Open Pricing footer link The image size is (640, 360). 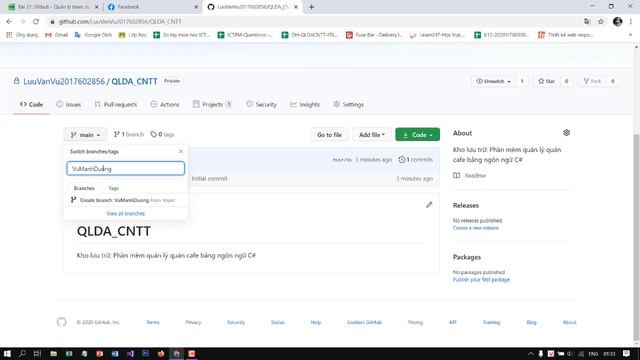[x=415, y=322]
